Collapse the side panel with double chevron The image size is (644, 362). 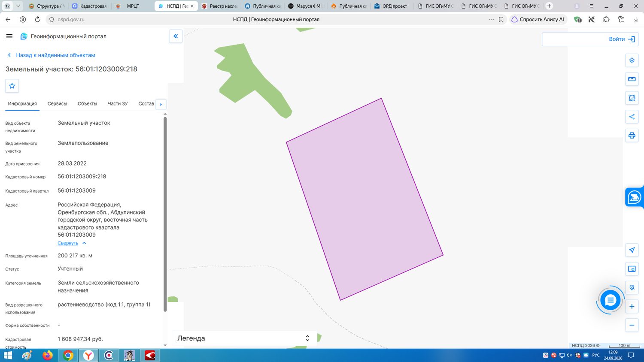click(x=176, y=36)
